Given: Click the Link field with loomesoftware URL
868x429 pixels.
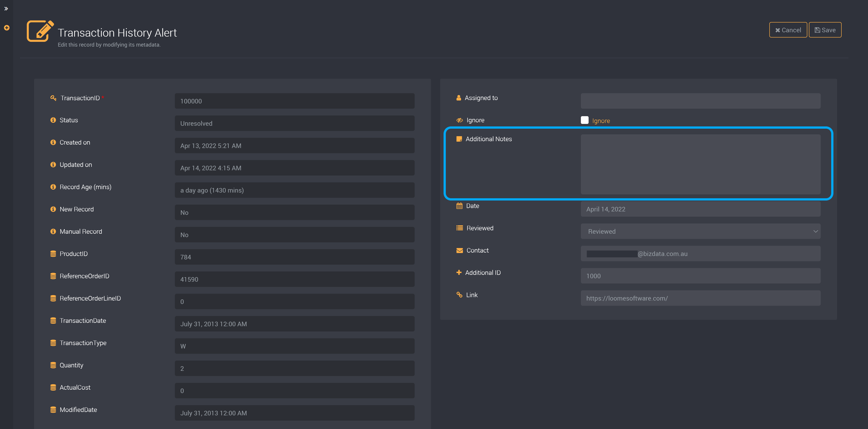Looking at the screenshot, I should point(700,298).
